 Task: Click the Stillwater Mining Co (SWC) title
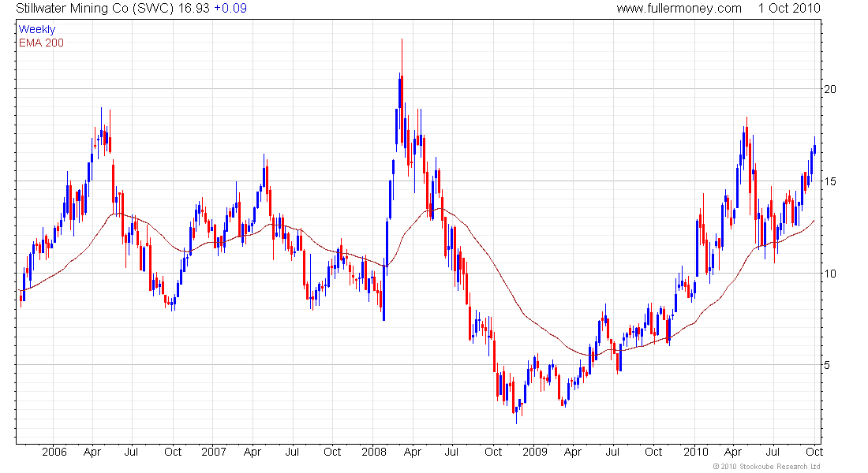(95, 9)
